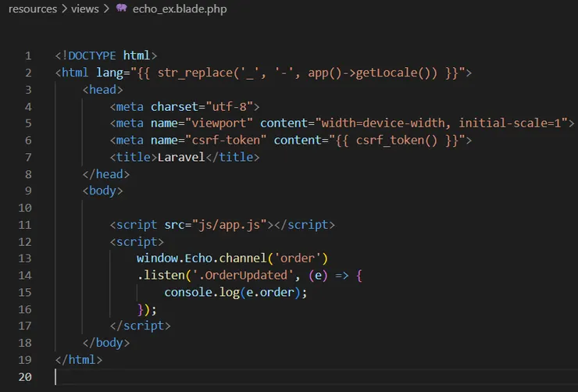Click 'str_replace' in the html lang attribute
This screenshot has height=392, width=578.
click(x=195, y=73)
